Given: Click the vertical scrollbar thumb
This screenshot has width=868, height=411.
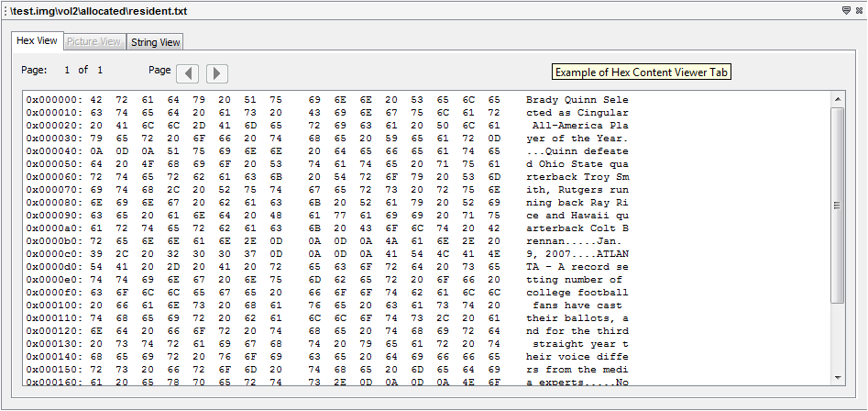Looking at the screenshot, I should coord(837,204).
